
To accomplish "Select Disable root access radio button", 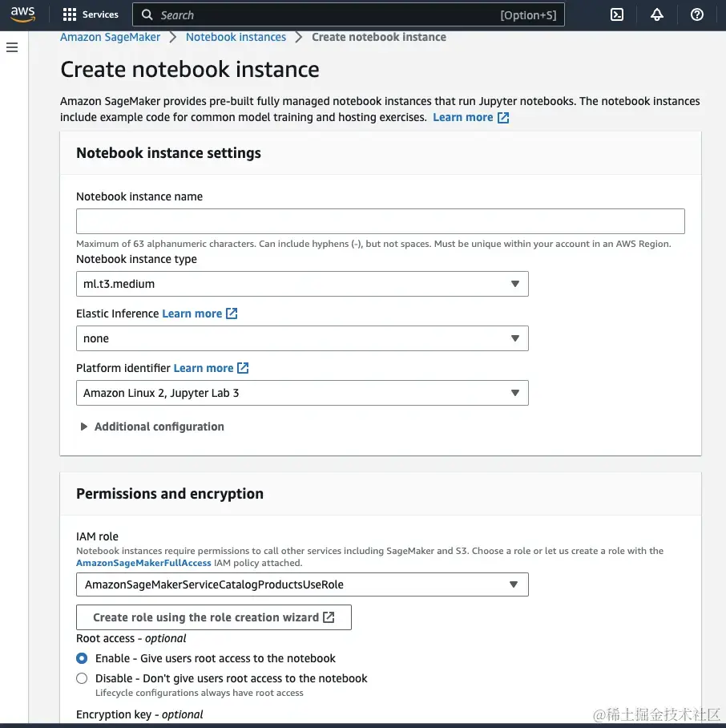I will click(82, 678).
